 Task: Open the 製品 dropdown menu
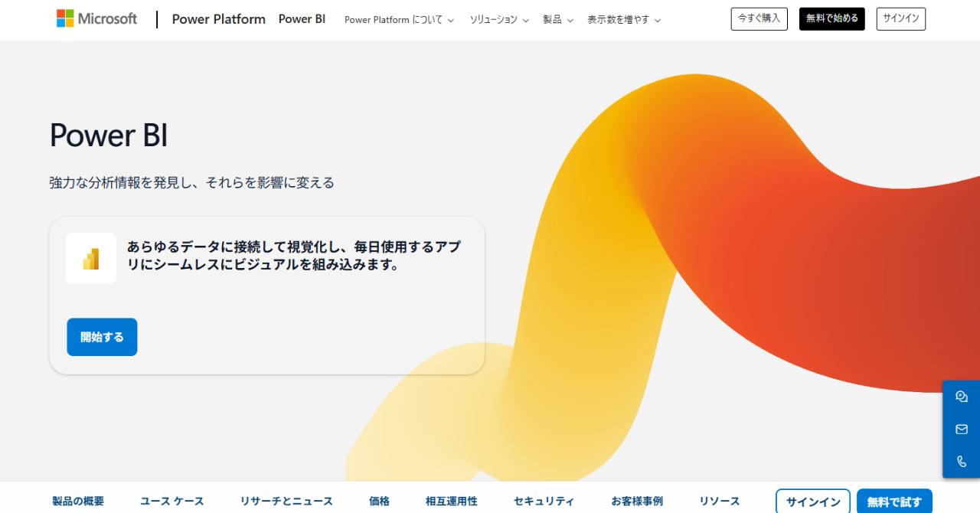558,20
